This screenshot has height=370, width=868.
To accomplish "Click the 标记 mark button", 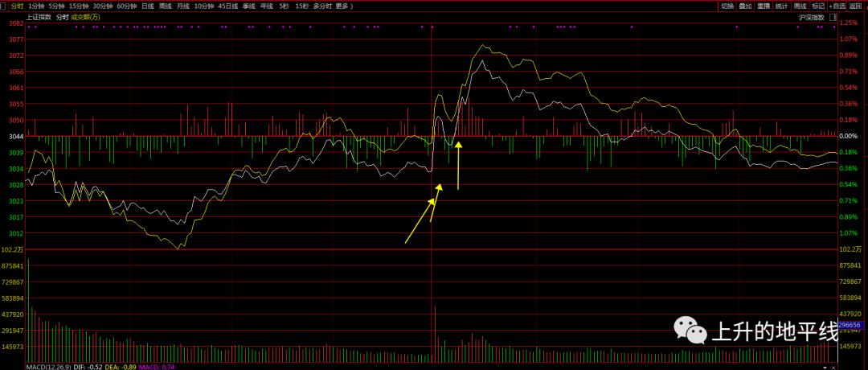I will point(817,6).
